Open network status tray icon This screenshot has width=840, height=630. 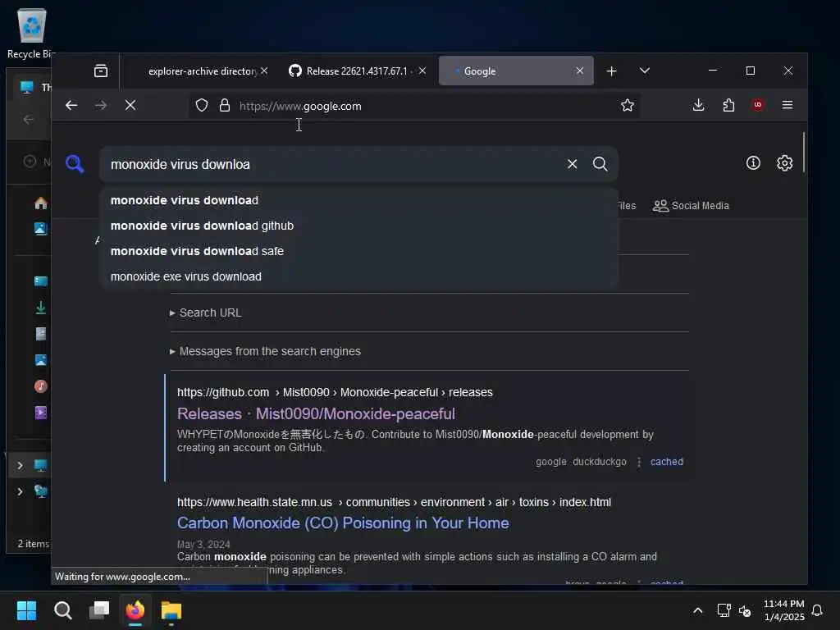(724, 610)
